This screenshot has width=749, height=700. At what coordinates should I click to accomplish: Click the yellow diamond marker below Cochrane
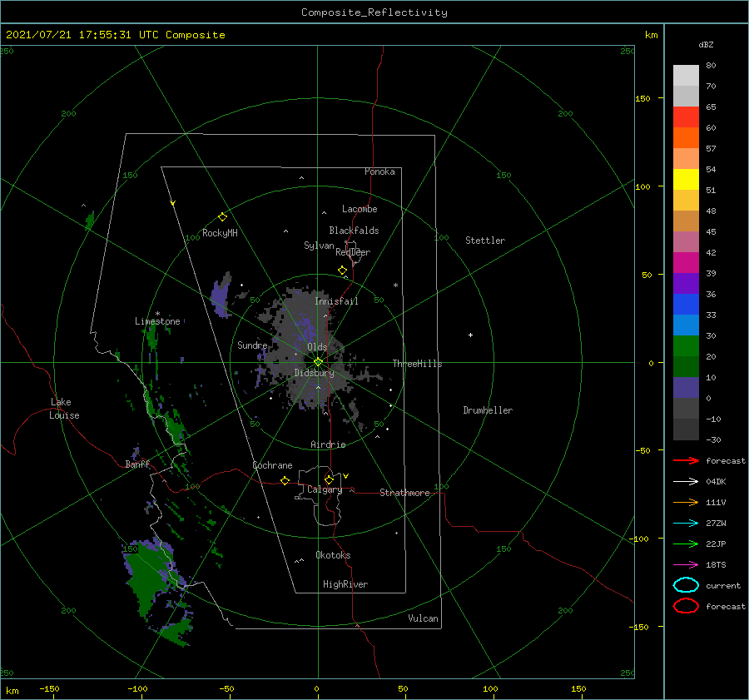pyautogui.click(x=285, y=480)
